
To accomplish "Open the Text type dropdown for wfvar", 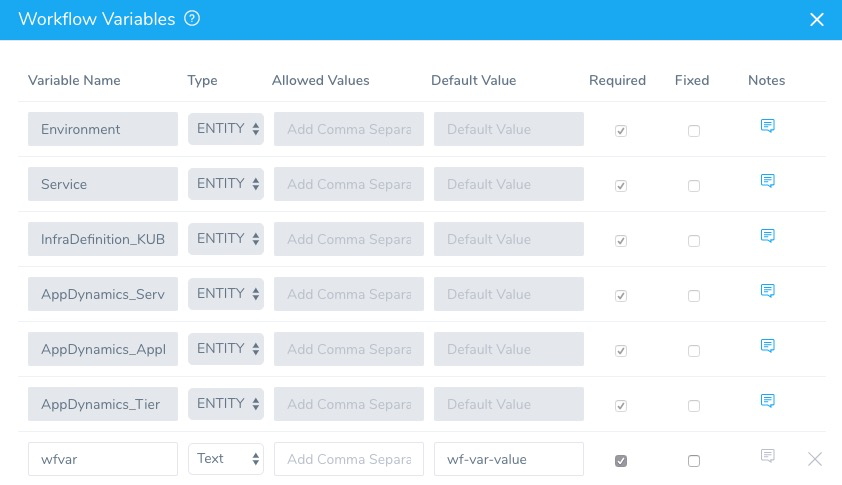I will click(226, 459).
